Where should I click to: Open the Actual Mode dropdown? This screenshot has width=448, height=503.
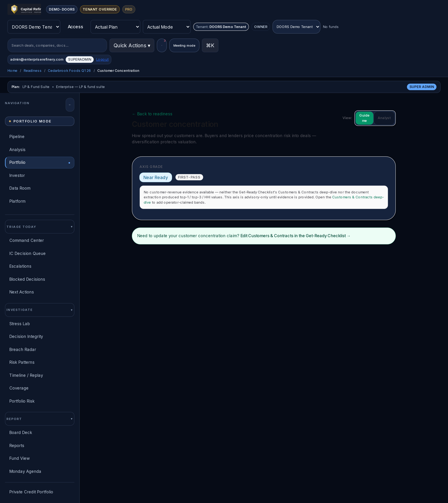pyautogui.click(x=167, y=27)
